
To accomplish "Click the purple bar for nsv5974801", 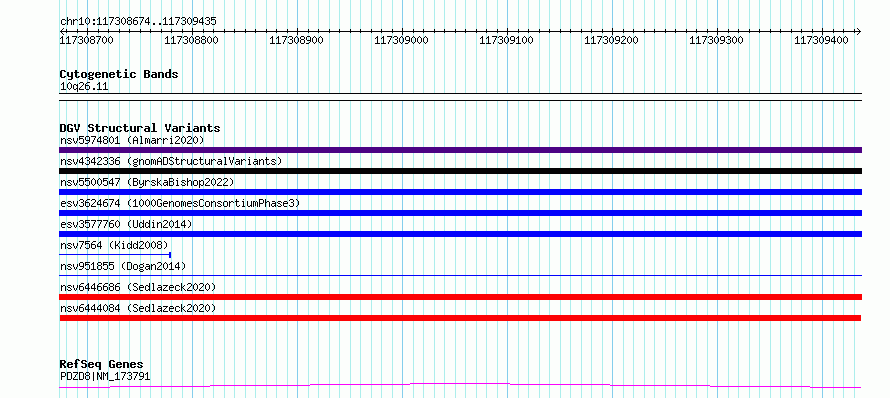I will tap(460, 150).
